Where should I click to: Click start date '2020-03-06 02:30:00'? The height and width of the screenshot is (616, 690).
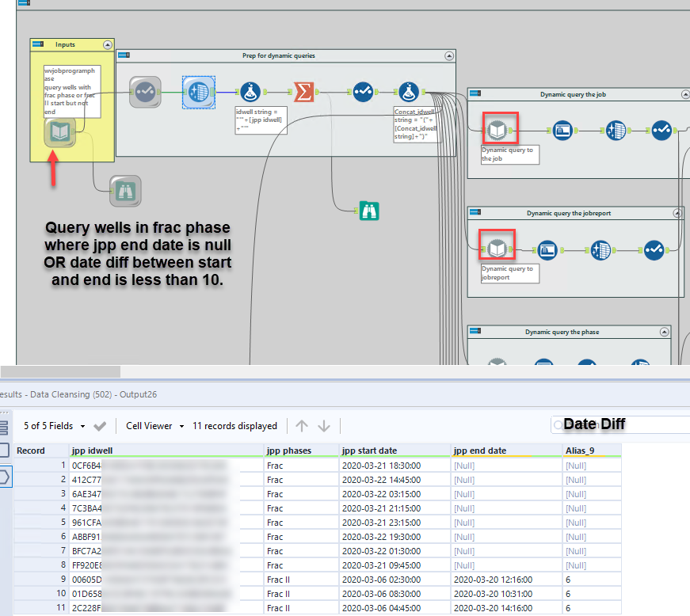point(395,580)
